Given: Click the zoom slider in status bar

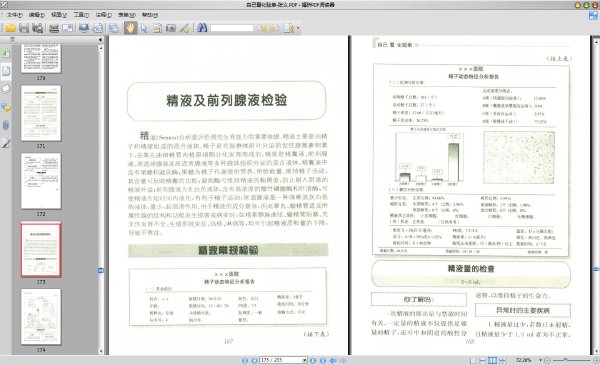Looking at the screenshot, I should click(x=571, y=360).
